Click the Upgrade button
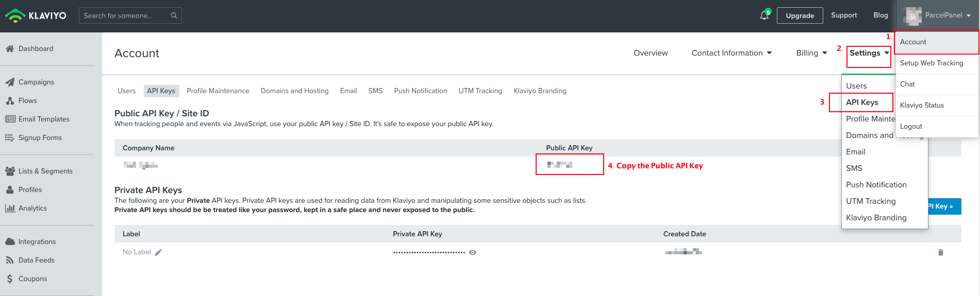The width and height of the screenshot is (980, 296). tap(800, 15)
